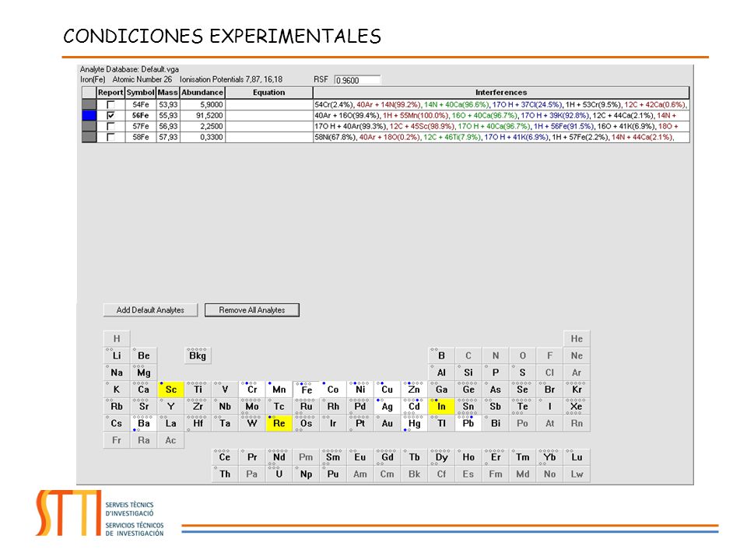The image size is (747, 560).
Task: Uncheck the Report box for 56Fe
Action: click(x=110, y=115)
